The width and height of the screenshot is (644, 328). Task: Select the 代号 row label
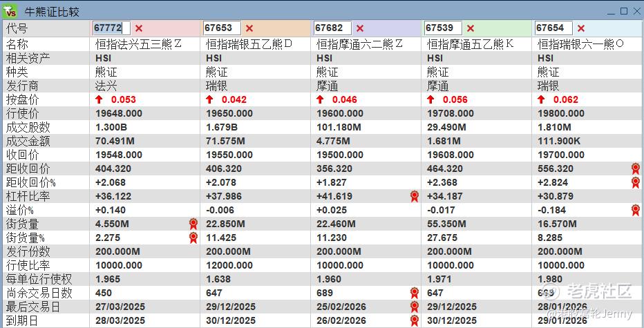(17, 28)
